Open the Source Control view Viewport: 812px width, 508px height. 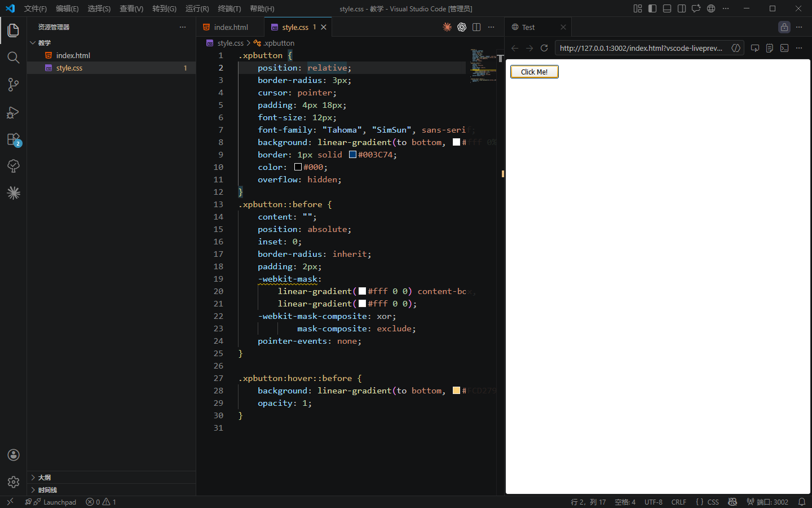click(x=14, y=85)
